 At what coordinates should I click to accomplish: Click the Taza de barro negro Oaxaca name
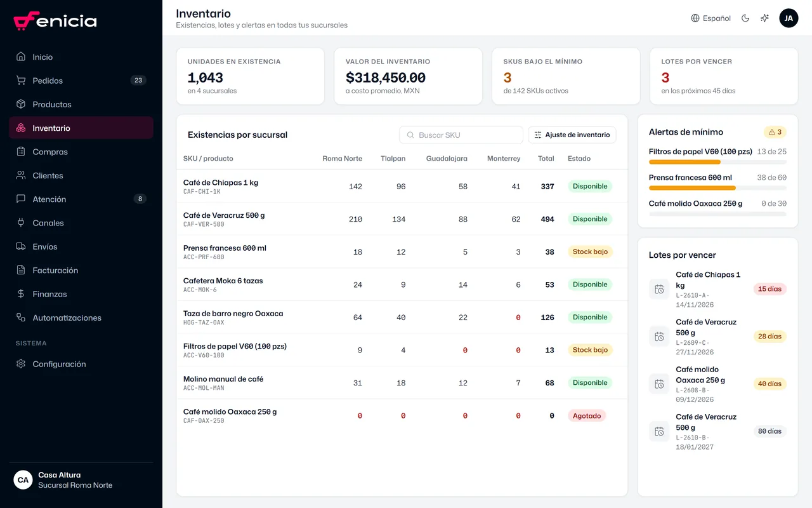coord(233,314)
